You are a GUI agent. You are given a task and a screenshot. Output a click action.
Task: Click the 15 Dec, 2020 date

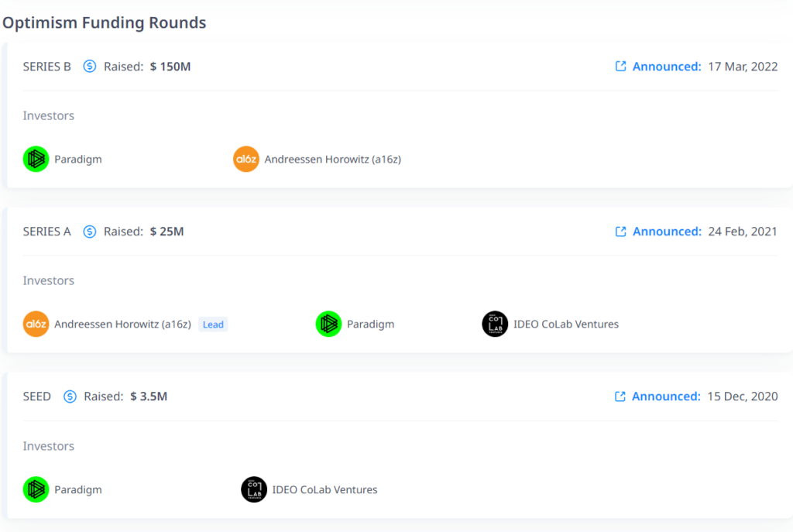click(x=742, y=396)
